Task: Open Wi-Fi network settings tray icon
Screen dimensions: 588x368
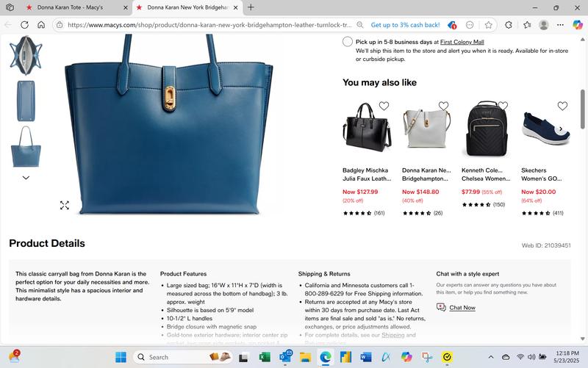Action: (520, 357)
